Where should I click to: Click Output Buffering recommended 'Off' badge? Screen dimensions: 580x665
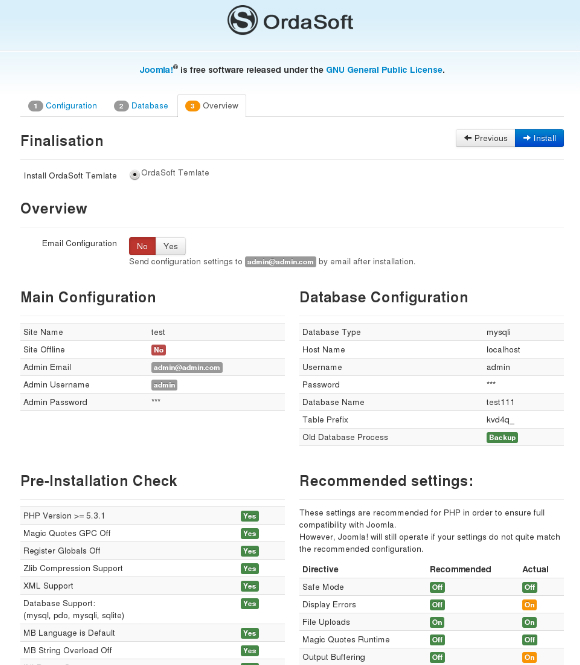pos(437,657)
